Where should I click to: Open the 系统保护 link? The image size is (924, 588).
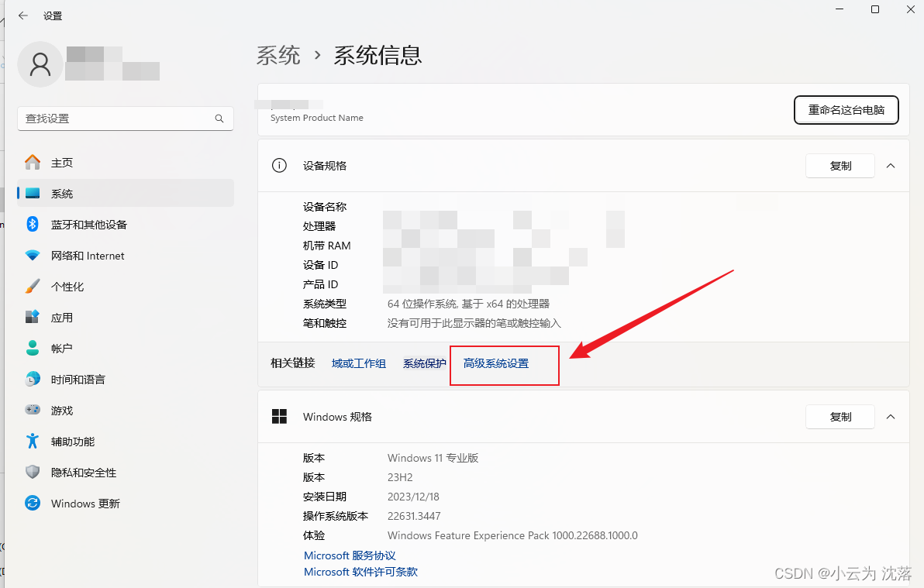tap(424, 363)
